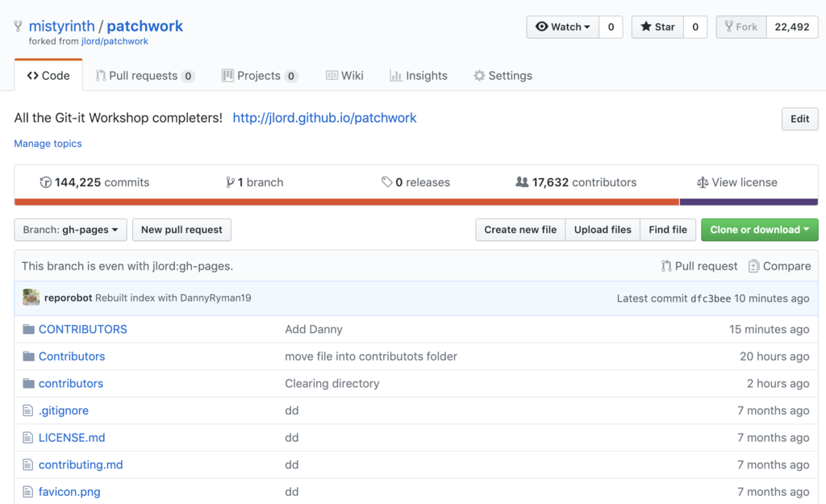Viewport: 826px width, 504px height.
Task: Switch to the Pull requests tab
Action: point(145,75)
